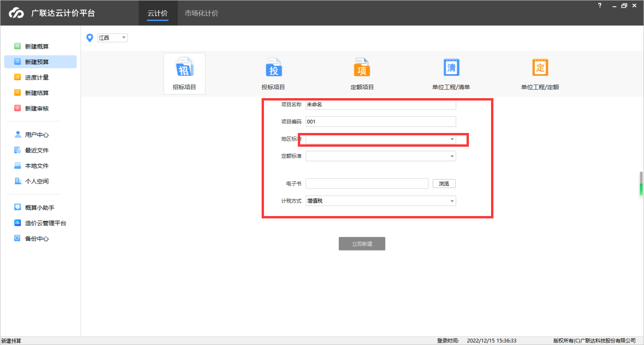This screenshot has height=345, width=644.
Task: Open help via the question mark icon
Action: point(600,5)
